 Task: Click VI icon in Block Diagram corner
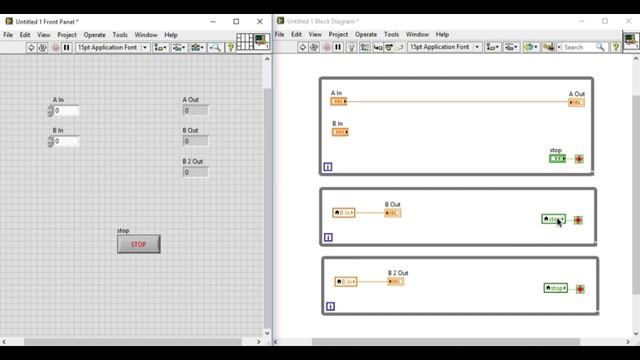[631, 42]
